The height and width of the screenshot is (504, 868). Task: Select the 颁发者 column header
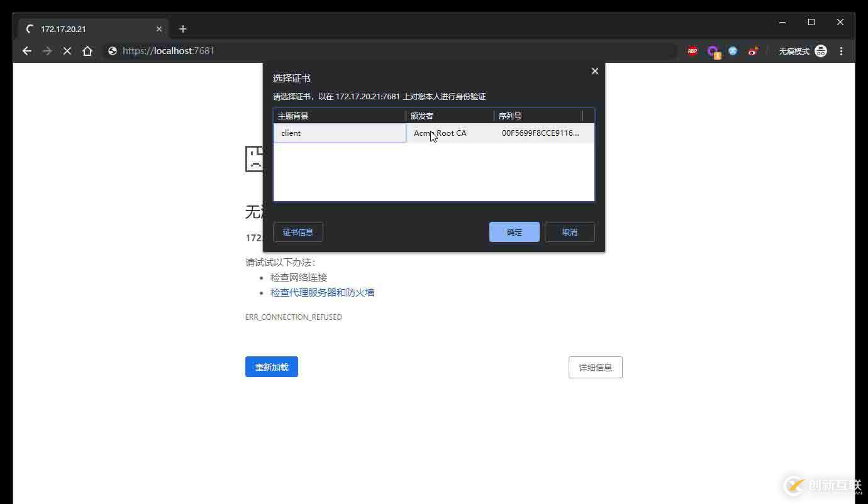[421, 116]
